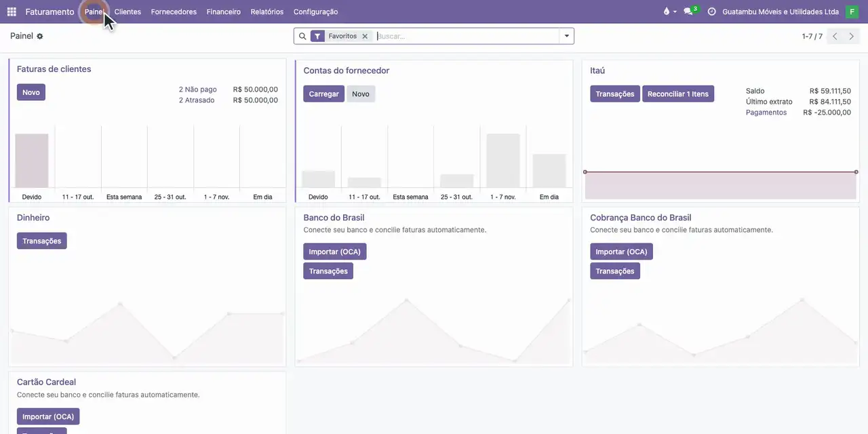868x434 pixels.
Task: Go to next page of records
Action: point(852,36)
